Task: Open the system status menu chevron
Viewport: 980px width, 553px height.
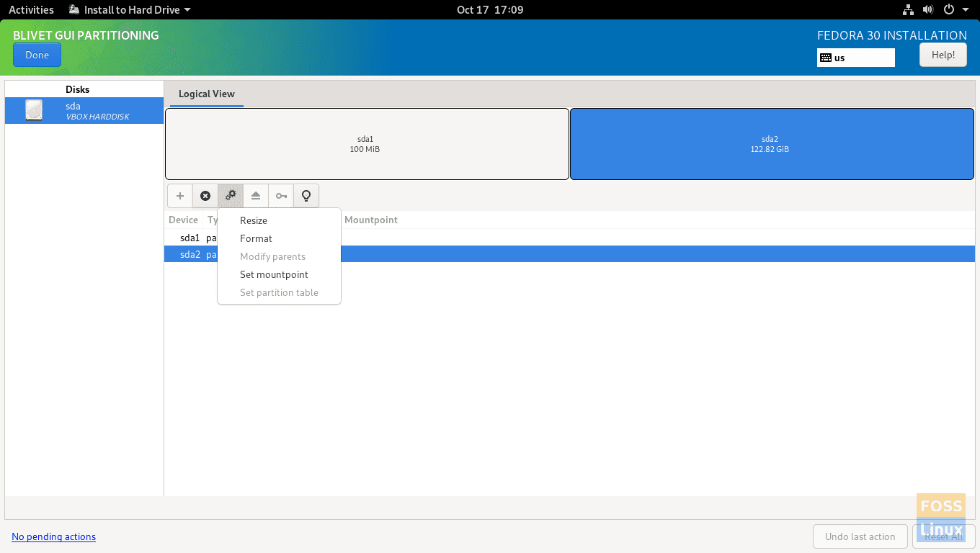Action: 966,9
